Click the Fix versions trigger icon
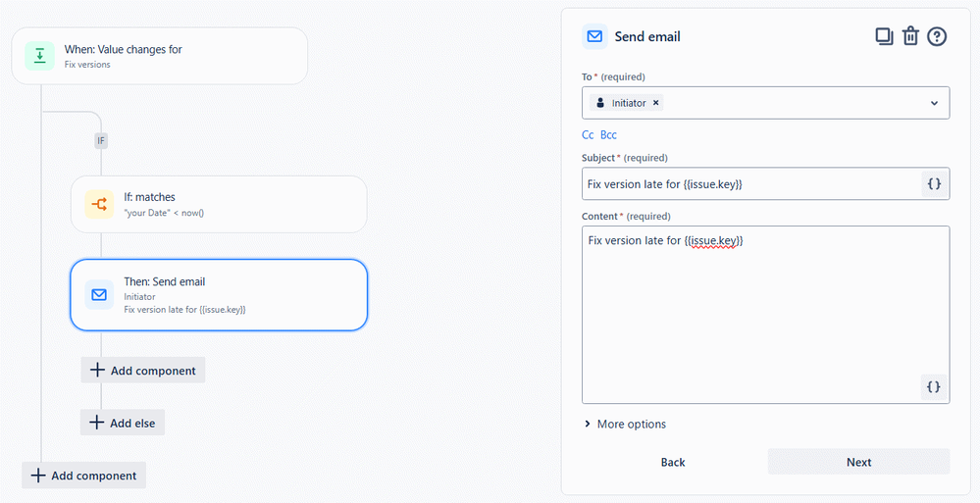Image resolution: width=980 pixels, height=503 pixels. pyautogui.click(x=40, y=56)
